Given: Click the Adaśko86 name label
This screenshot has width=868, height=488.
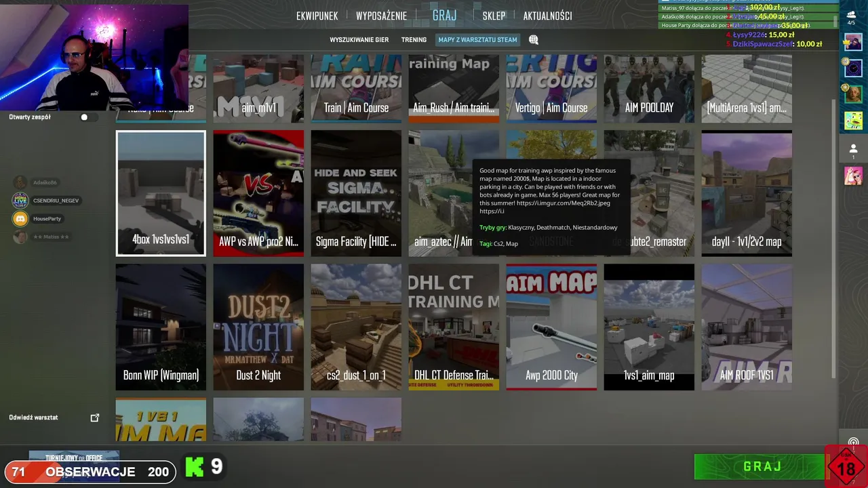Looking at the screenshot, I should 45,183.
